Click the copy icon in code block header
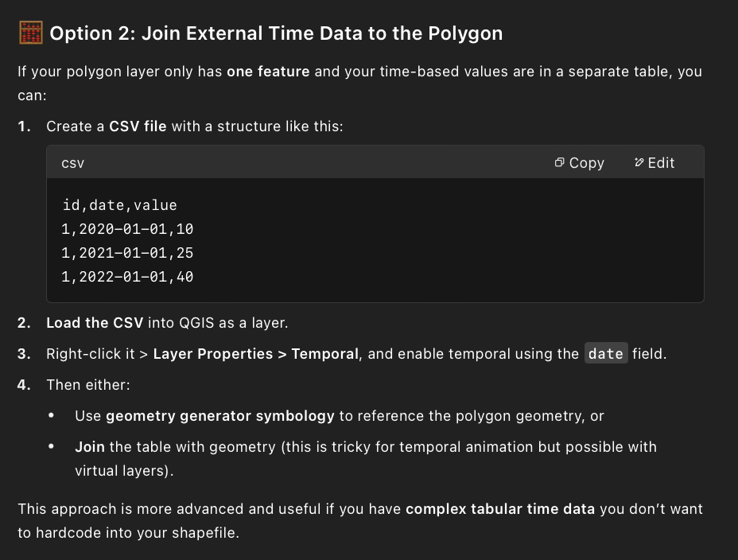This screenshot has width=738, height=560. pos(559,162)
